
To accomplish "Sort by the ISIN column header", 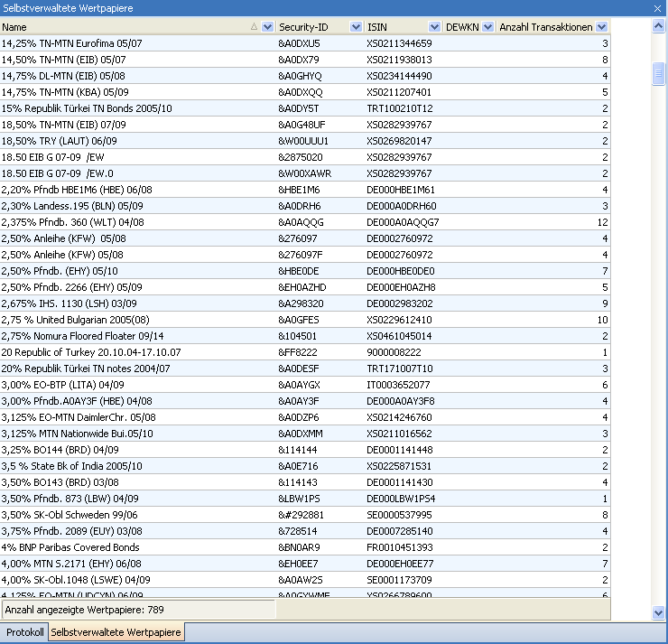I will click(395, 27).
